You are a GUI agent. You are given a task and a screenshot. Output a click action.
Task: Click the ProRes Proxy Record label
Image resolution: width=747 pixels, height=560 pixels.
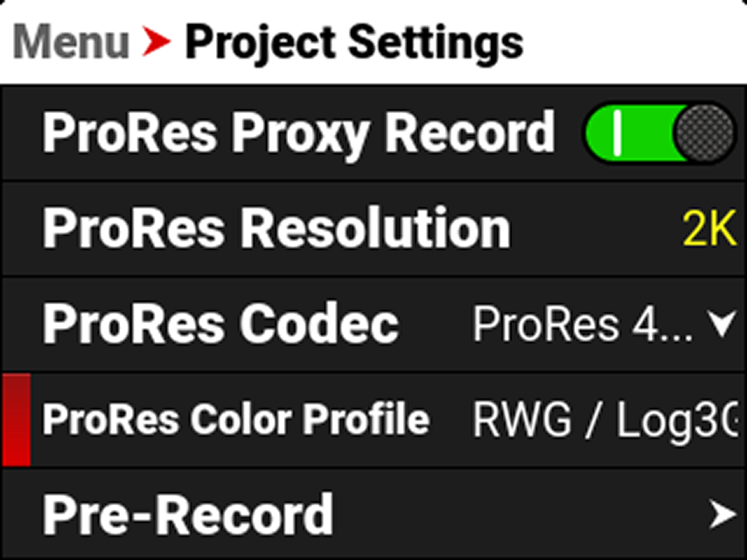pos(299,133)
